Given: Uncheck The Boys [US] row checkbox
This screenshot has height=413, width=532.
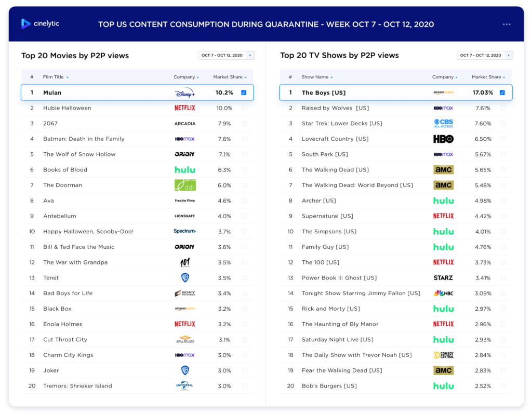Looking at the screenshot, I should pos(502,92).
